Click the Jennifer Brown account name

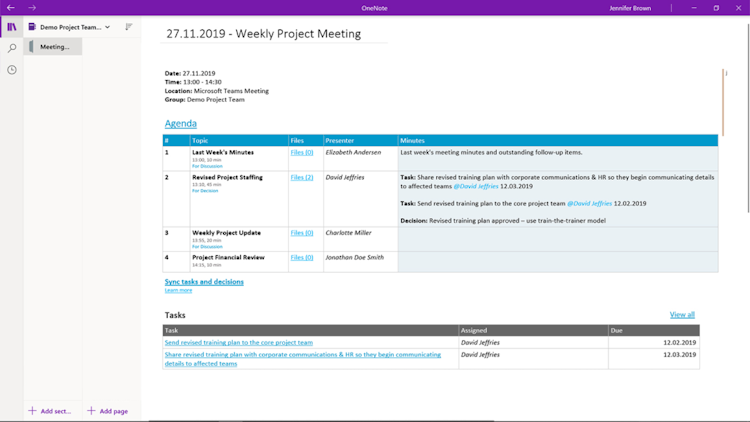[630, 8]
